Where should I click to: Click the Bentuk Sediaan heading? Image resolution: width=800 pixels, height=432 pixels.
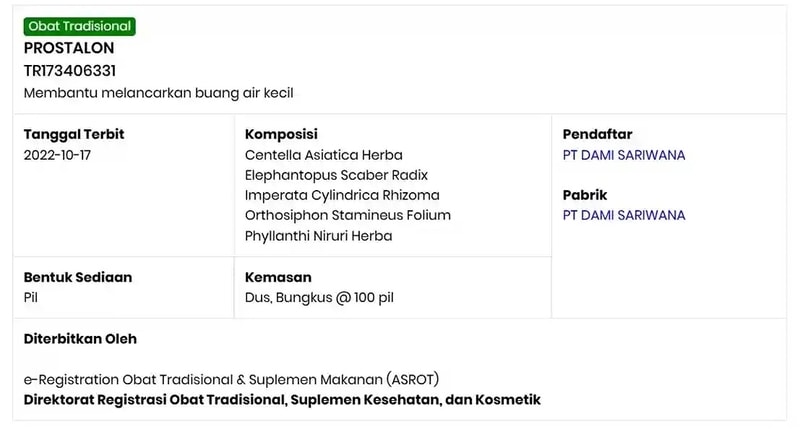78,277
